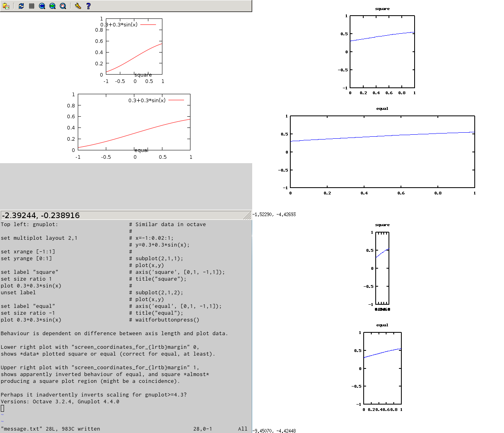Screen dimensions: 504x433
Task: Toggle the grid in the gnuplot window
Action: 32,6
